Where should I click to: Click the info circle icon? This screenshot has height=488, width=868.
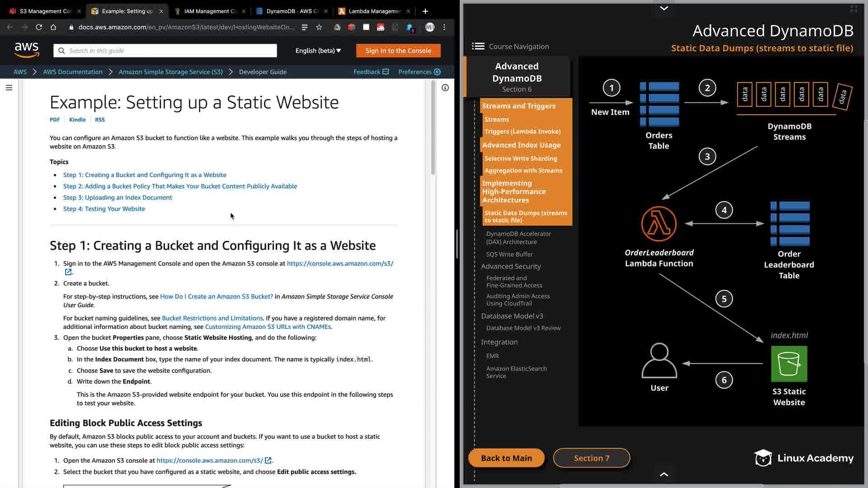445,88
